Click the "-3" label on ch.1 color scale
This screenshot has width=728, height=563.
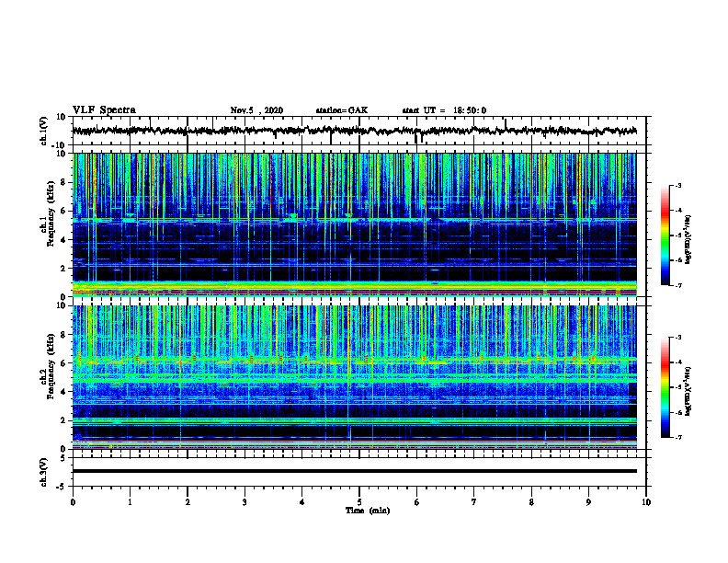click(x=677, y=185)
